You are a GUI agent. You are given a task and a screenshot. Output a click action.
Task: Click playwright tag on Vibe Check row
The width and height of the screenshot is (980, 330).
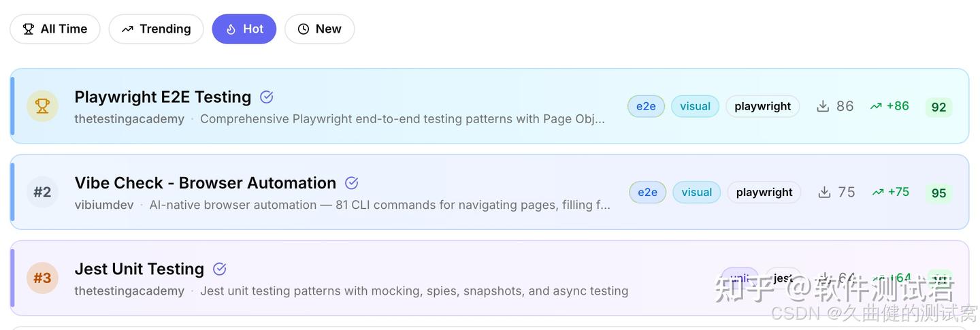point(764,193)
